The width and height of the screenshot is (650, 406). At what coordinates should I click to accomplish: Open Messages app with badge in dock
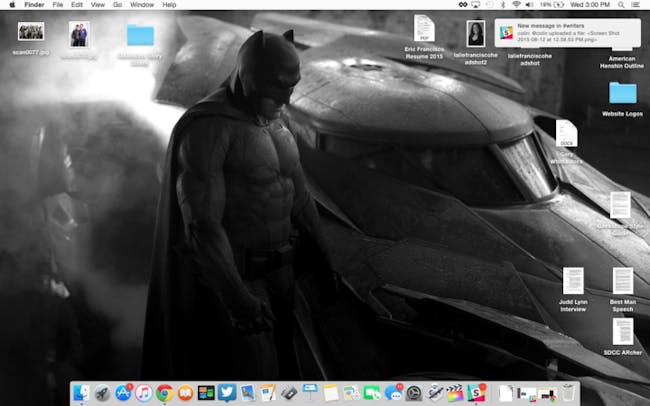tap(393, 393)
